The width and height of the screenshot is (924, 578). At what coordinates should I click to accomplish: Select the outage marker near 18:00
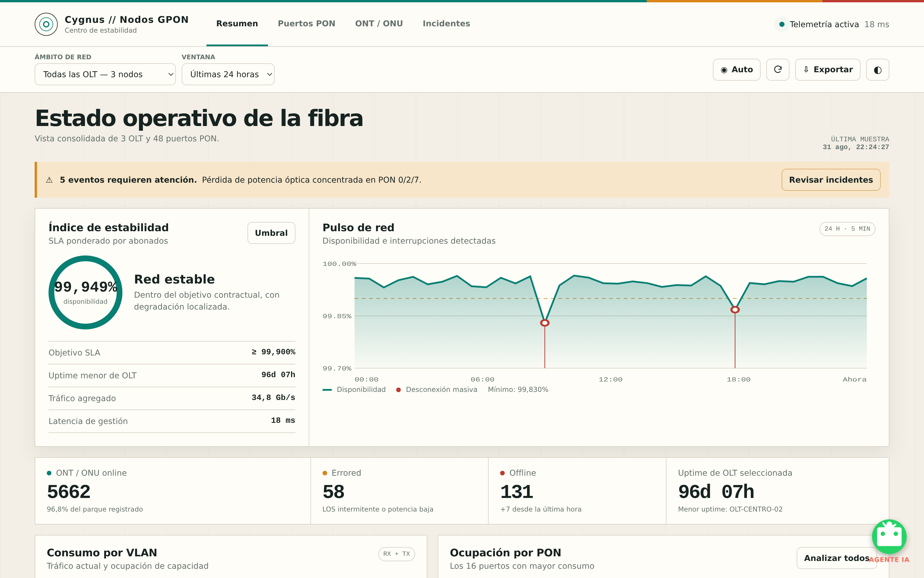[735, 310]
